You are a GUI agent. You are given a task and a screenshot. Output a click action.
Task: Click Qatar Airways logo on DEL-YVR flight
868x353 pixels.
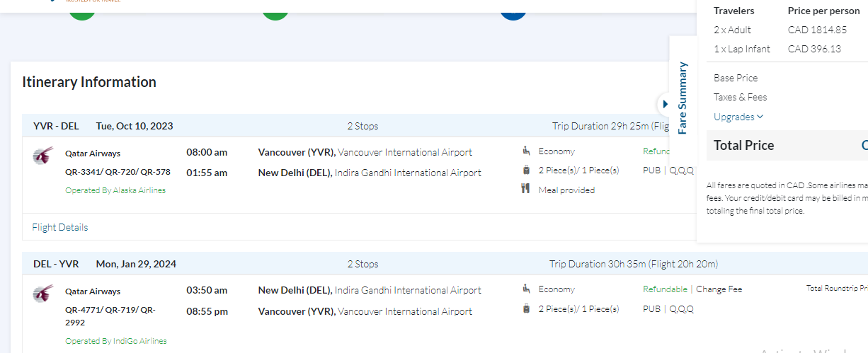(43, 293)
